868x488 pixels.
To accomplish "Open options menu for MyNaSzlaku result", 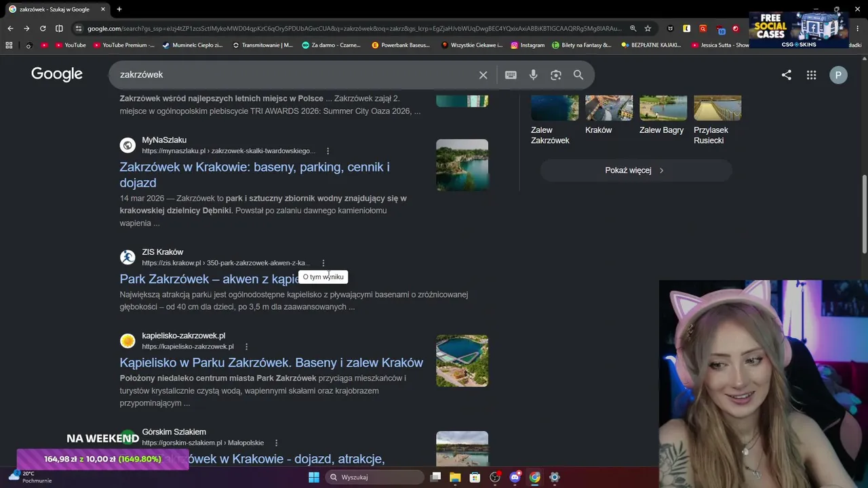I will coord(328,151).
